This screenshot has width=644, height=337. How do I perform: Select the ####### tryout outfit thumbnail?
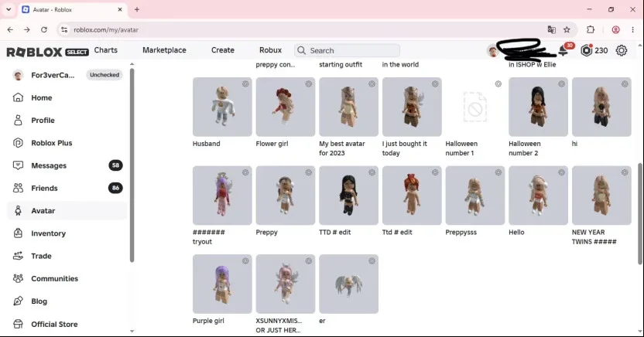click(222, 195)
